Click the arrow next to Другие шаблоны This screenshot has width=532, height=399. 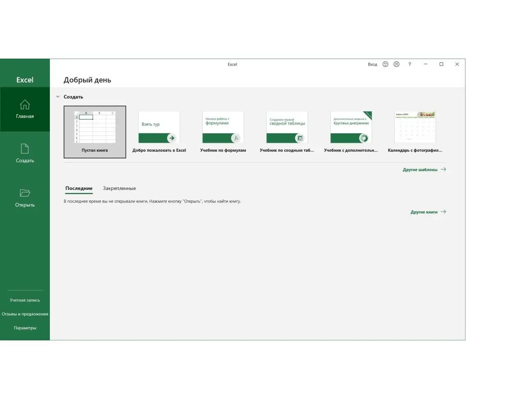click(x=443, y=170)
